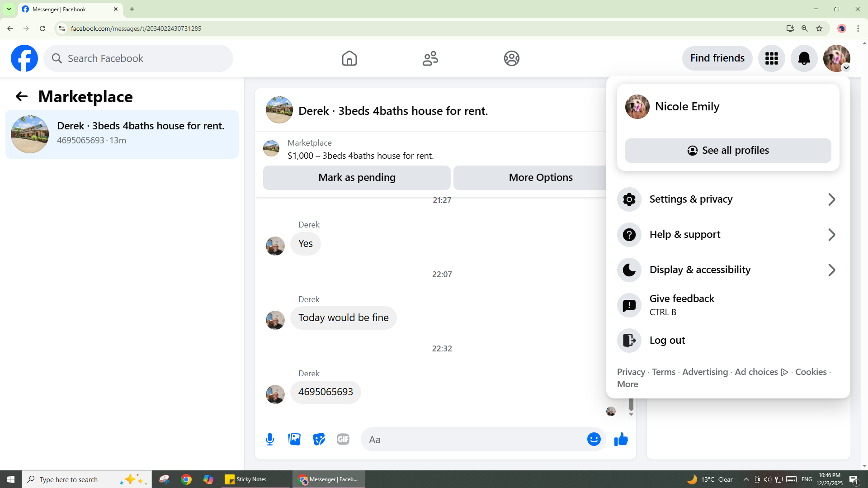Click the Find friends button
The height and width of the screenshot is (488, 868).
[x=717, y=58]
